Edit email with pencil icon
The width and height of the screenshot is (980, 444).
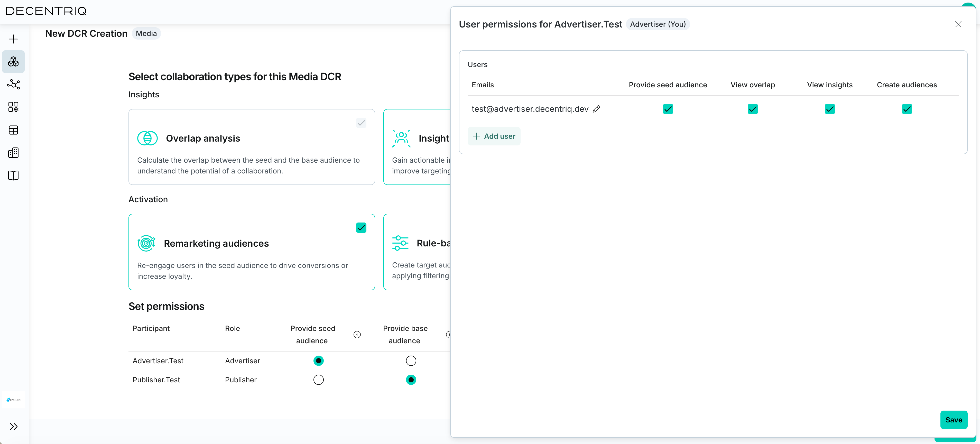coord(596,109)
